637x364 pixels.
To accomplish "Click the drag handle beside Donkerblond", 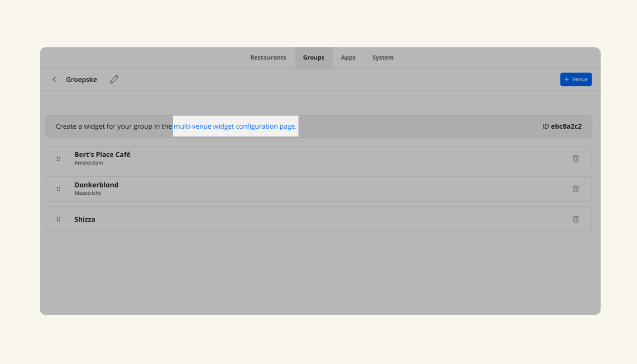I will (x=58, y=189).
